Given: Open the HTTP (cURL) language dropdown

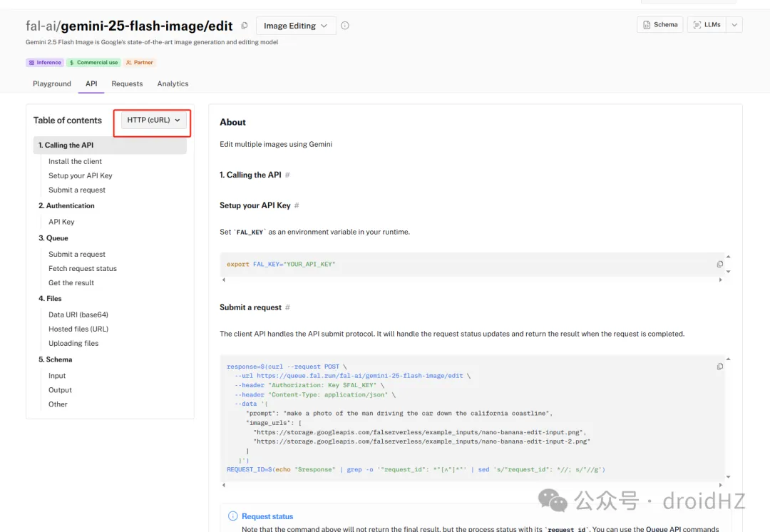Looking at the screenshot, I should 153,121.
